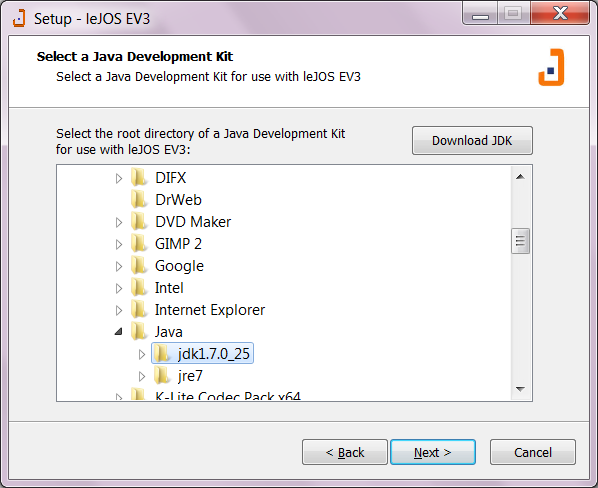This screenshot has height=488, width=598.
Task: Select the DVD Maker folder icon
Action: point(138,222)
